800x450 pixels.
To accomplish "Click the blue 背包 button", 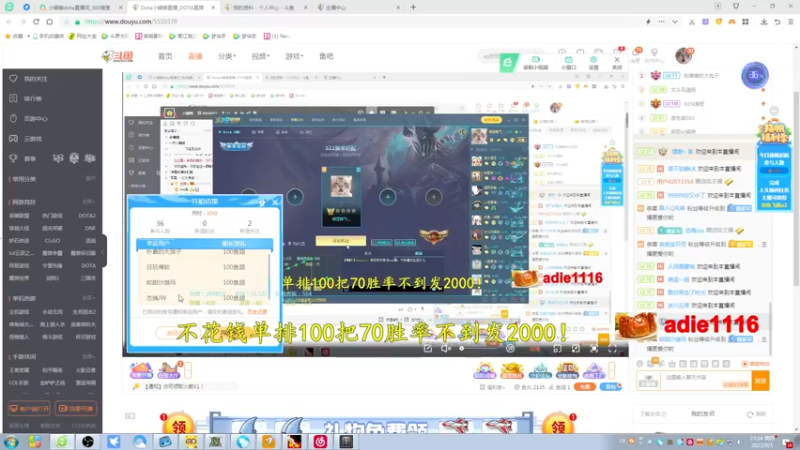I will [611, 387].
